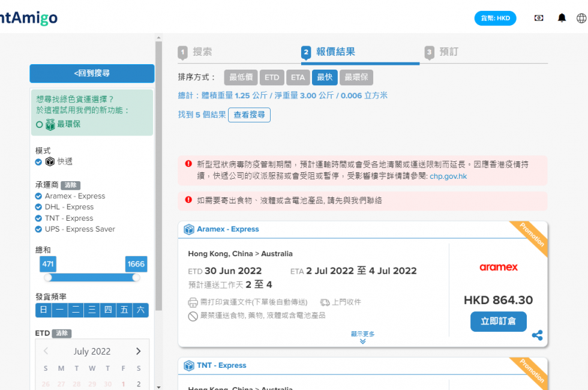Click the 總和 price range slider track
This screenshot has height=390, width=588.
tap(92, 277)
